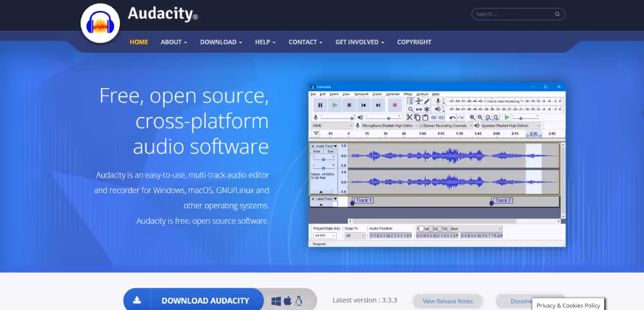
Task: Select the Multi-tool asterisk icon
Action: click(427, 109)
